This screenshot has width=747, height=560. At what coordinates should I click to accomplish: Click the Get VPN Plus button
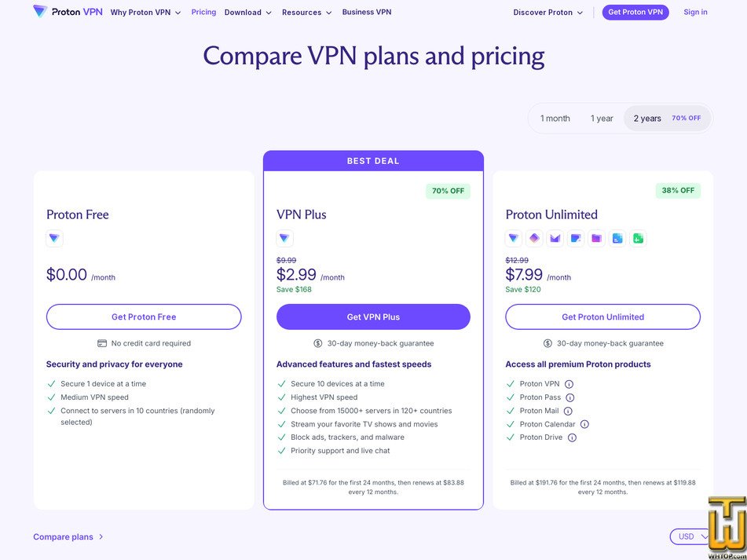click(373, 317)
